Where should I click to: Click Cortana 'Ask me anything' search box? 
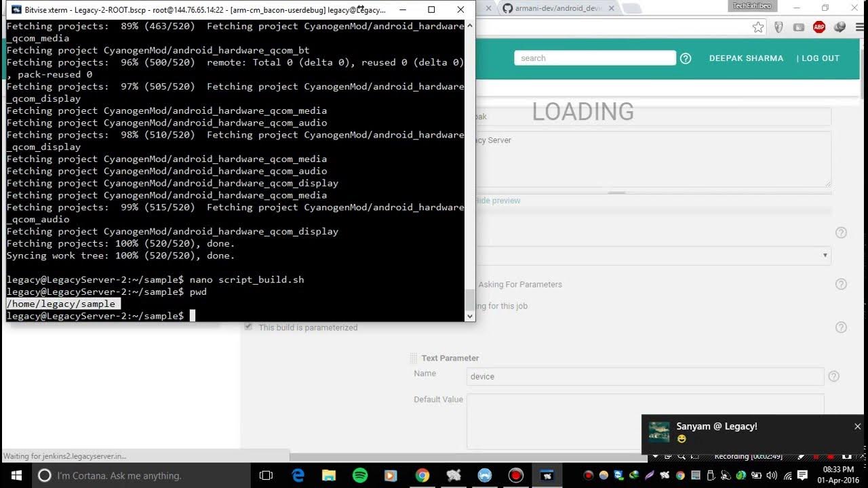142,476
